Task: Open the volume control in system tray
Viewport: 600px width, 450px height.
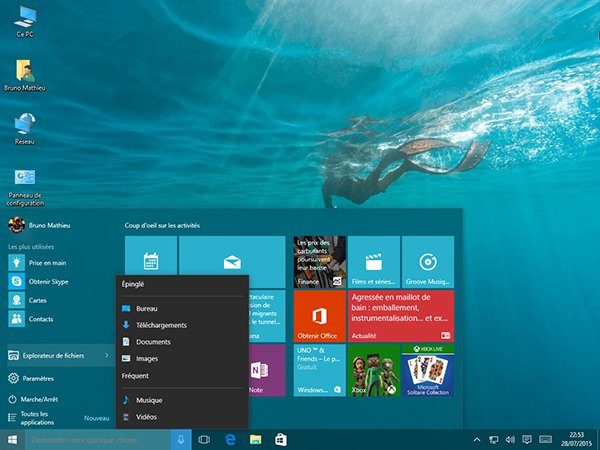Action: pos(510,440)
